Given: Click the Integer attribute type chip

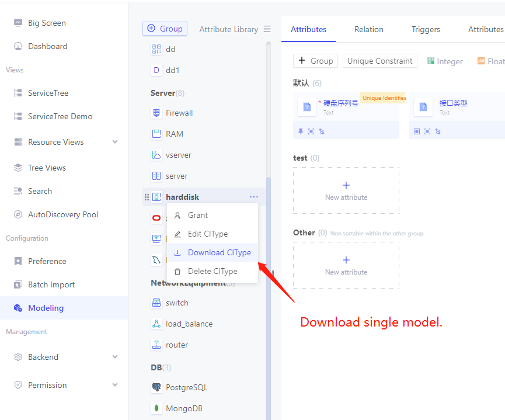Looking at the screenshot, I should 445,61.
